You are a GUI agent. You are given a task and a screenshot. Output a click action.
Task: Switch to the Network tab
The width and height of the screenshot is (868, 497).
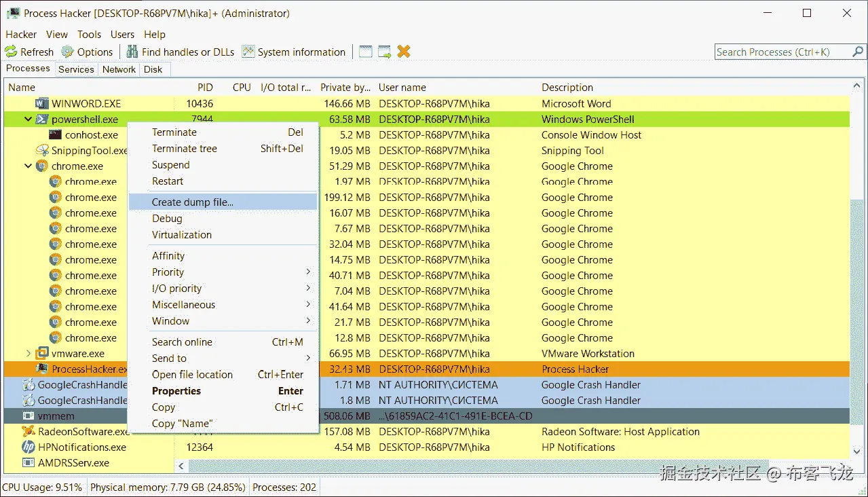point(119,69)
